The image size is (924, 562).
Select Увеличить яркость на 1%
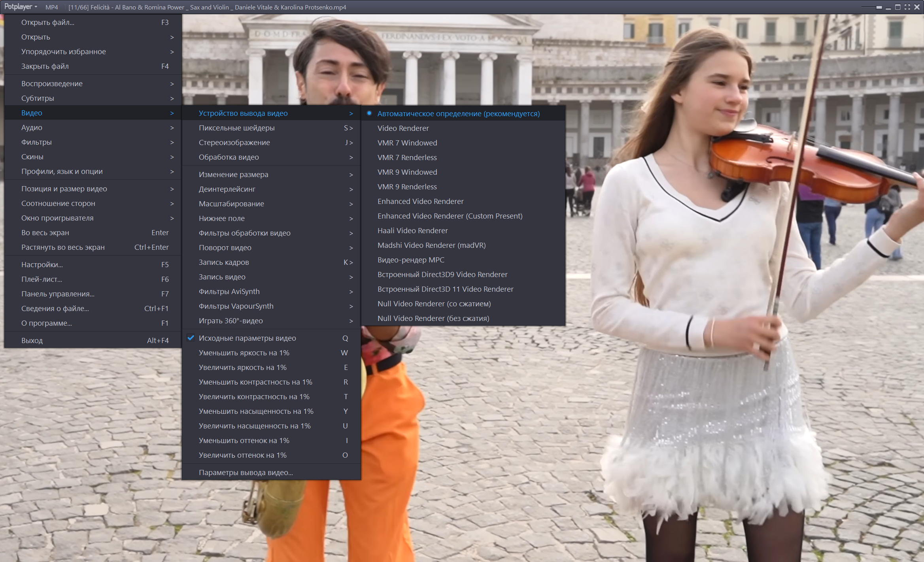pos(242,367)
